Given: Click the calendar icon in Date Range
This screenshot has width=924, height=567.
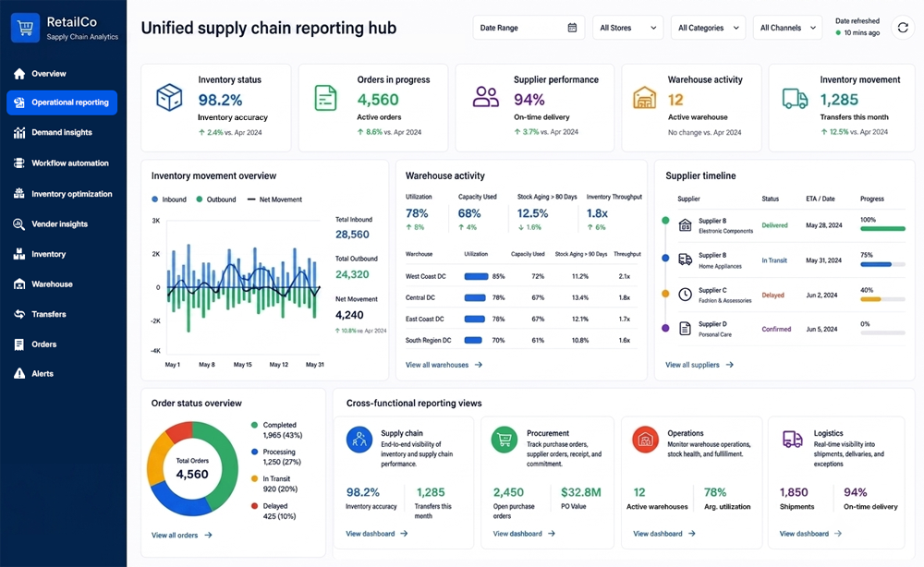Looking at the screenshot, I should click(x=572, y=28).
